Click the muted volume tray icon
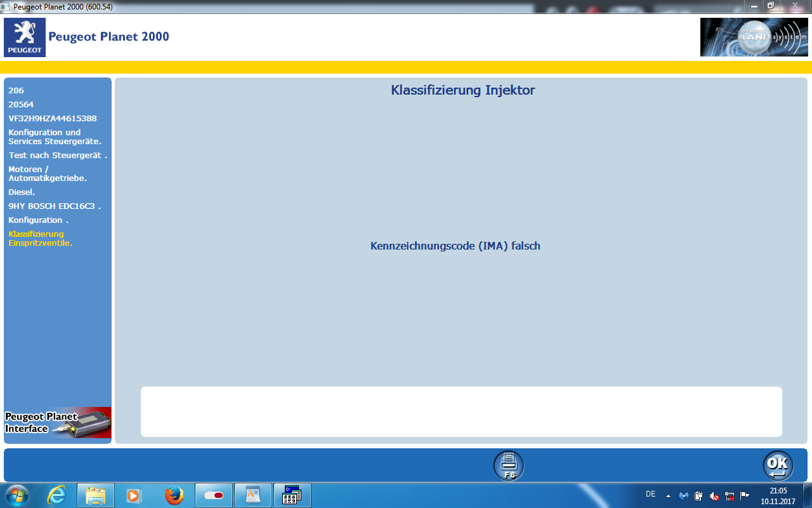 point(714,495)
